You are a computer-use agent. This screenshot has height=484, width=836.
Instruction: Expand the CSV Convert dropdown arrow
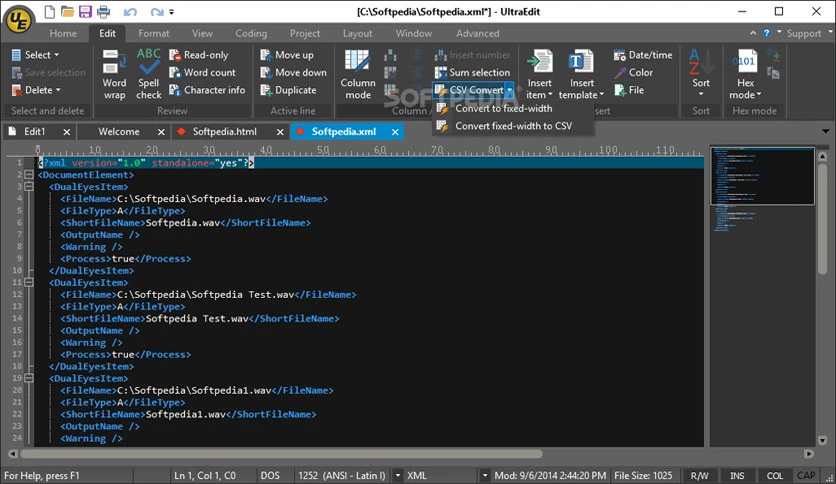[510, 90]
